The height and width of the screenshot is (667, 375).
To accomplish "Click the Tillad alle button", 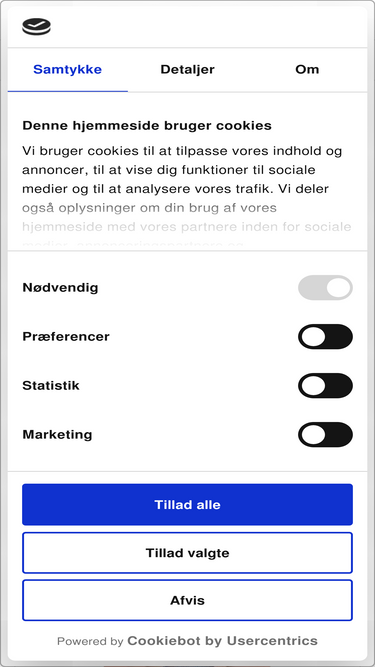I will 188,505.
